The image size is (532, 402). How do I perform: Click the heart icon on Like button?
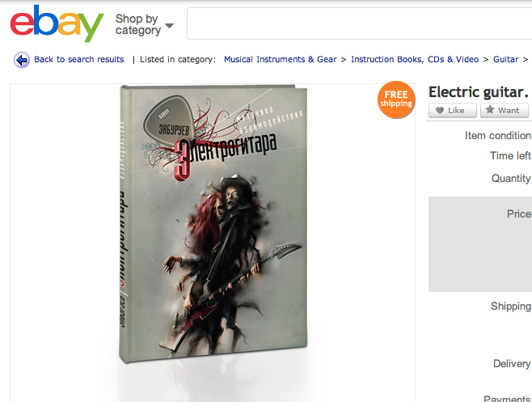pos(440,110)
